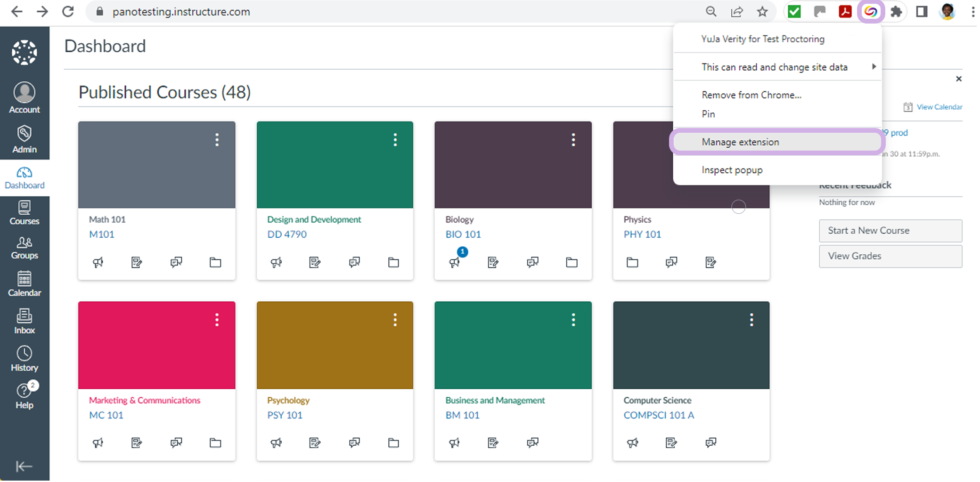The height and width of the screenshot is (482, 980).
Task: Open BIO 101 course link
Action: 463,234
